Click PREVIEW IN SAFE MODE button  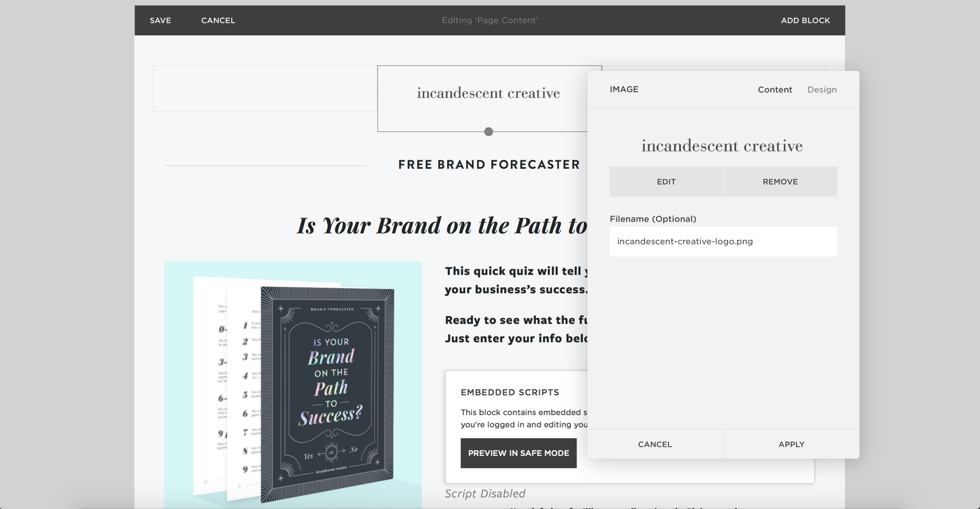[x=518, y=453]
